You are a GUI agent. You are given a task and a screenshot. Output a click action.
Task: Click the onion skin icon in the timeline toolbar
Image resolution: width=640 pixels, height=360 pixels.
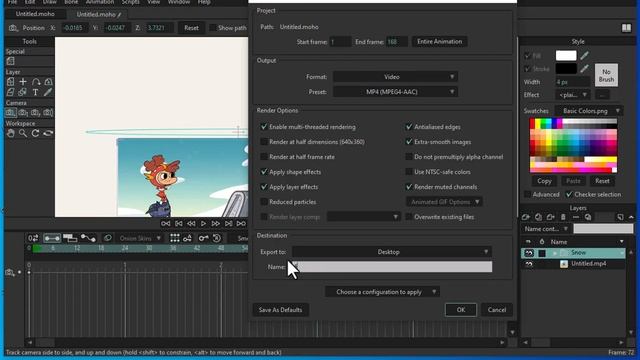tap(107, 238)
